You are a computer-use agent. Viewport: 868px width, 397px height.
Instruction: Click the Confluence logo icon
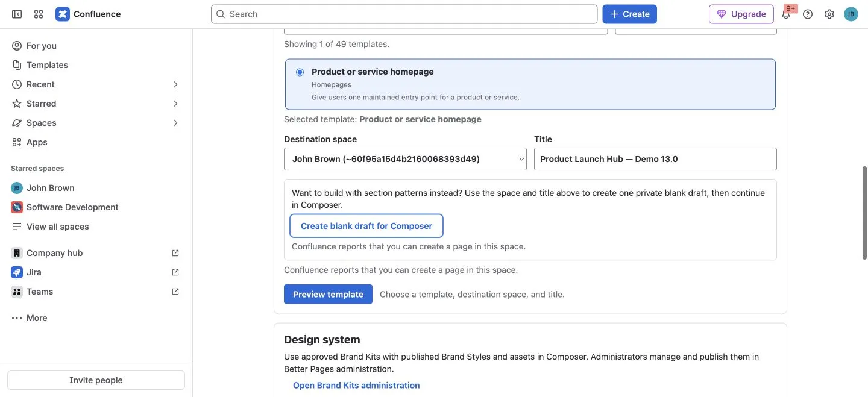tap(63, 14)
